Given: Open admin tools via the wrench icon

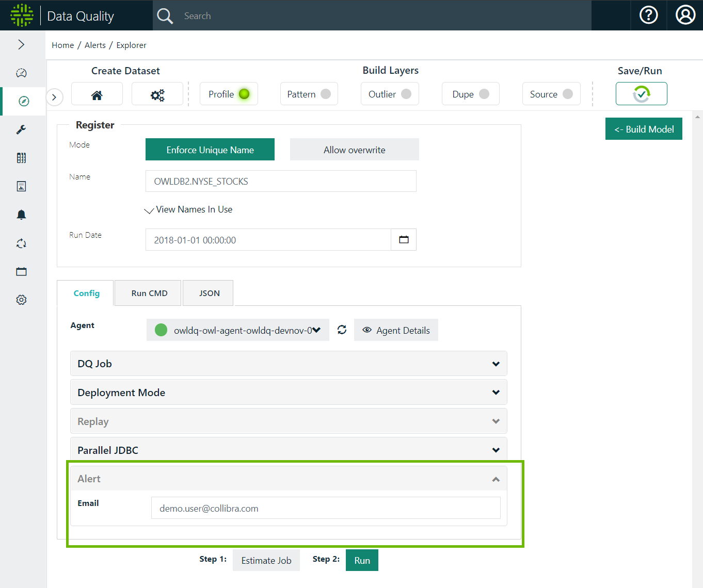Looking at the screenshot, I should coord(21,129).
